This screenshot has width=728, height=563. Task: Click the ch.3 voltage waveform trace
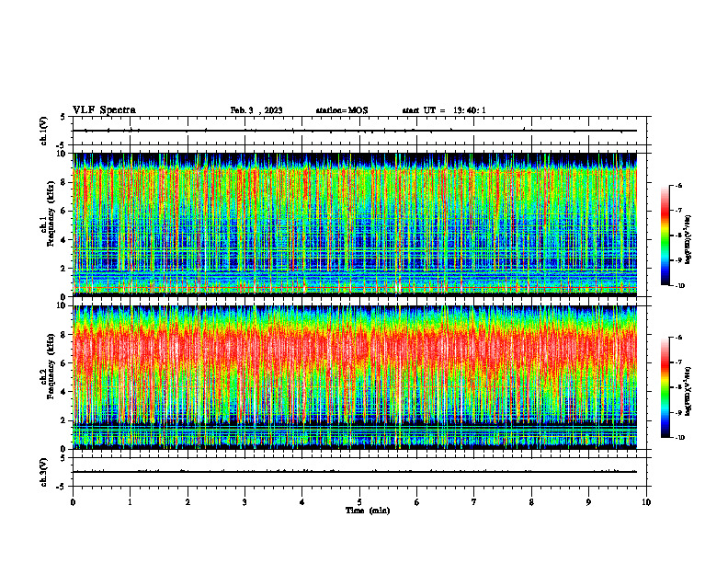355,472
